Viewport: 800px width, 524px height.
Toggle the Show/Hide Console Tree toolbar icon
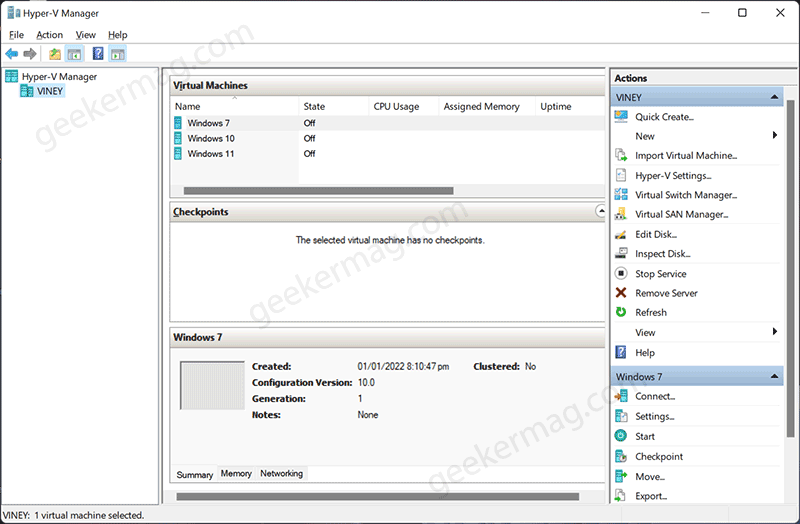(74, 54)
